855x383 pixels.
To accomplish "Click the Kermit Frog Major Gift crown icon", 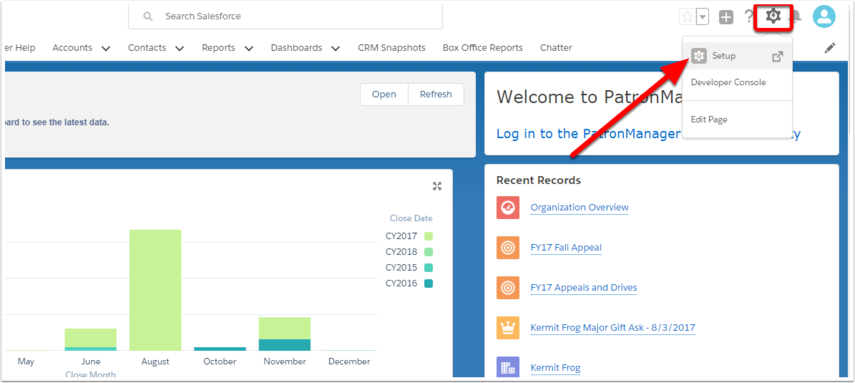I will (508, 328).
